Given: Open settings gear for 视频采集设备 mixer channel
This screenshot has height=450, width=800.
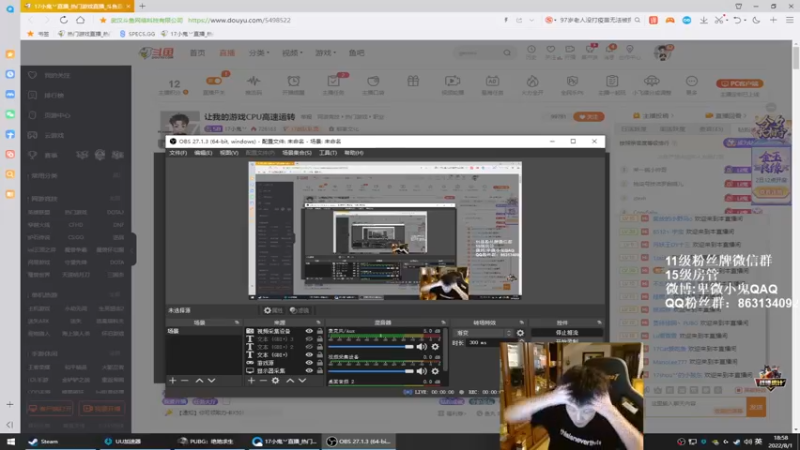Looking at the screenshot, I should tap(435, 371).
